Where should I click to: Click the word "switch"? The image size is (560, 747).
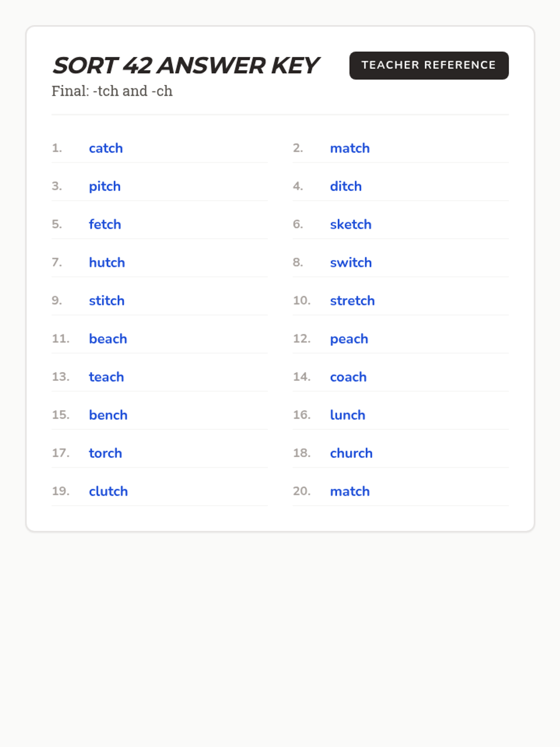(350, 263)
